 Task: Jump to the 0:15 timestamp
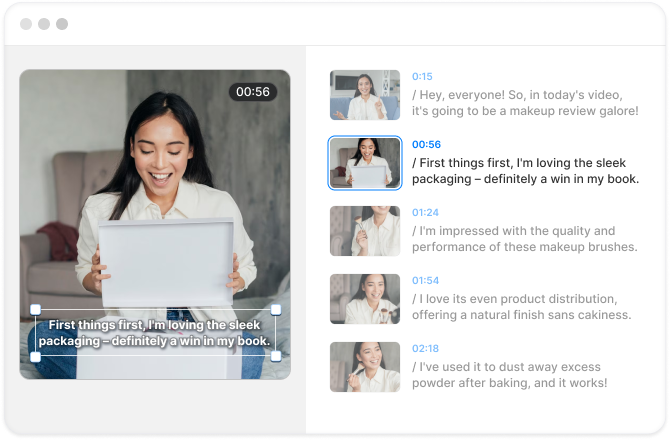tap(422, 76)
